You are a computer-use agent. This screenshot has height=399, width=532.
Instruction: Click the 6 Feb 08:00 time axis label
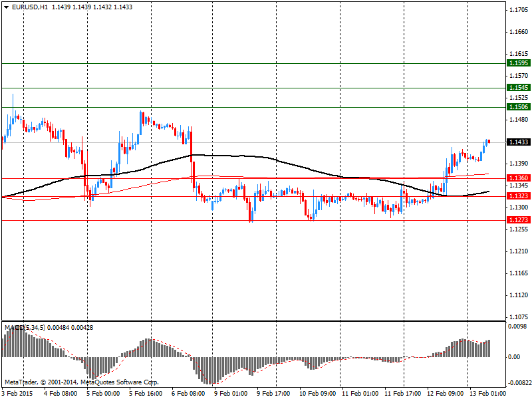pyautogui.click(x=188, y=393)
